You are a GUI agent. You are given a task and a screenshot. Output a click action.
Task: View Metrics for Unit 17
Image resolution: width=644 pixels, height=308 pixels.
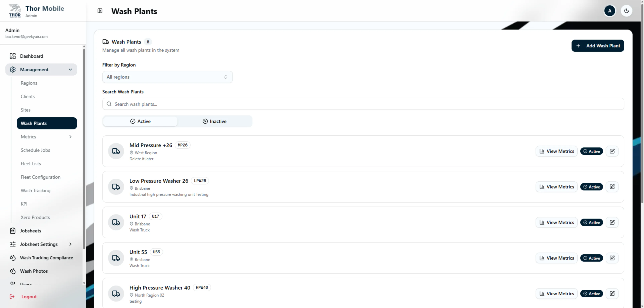(x=556, y=222)
